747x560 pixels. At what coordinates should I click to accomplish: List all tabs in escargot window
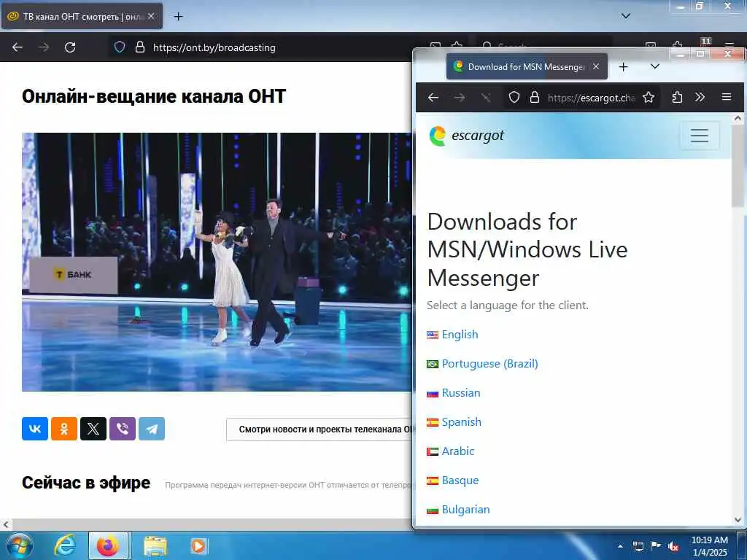coord(655,66)
